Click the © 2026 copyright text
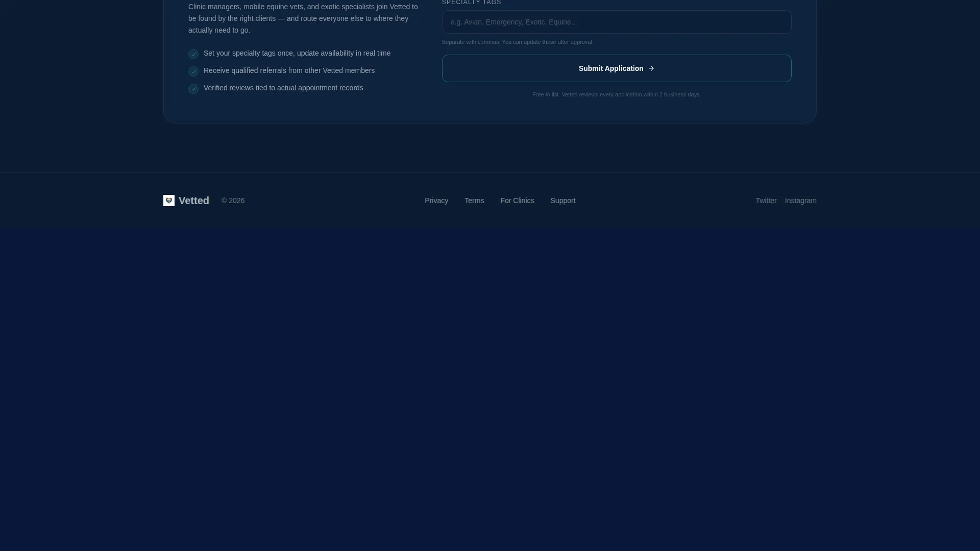The width and height of the screenshot is (980, 551). [x=233, y=201]
